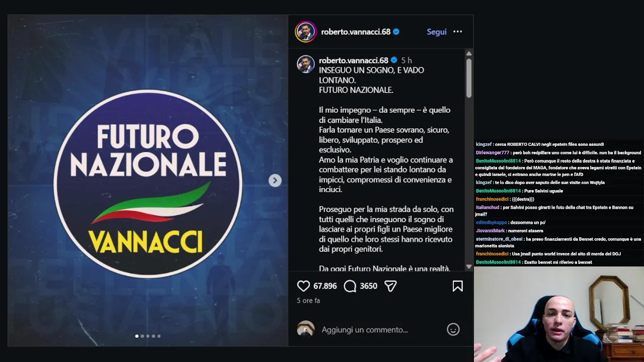Save the post with bookmark icon
Image resolution: width=644 pixels, height=362 pixels.
pyautogui.click(x=457, y=286)
